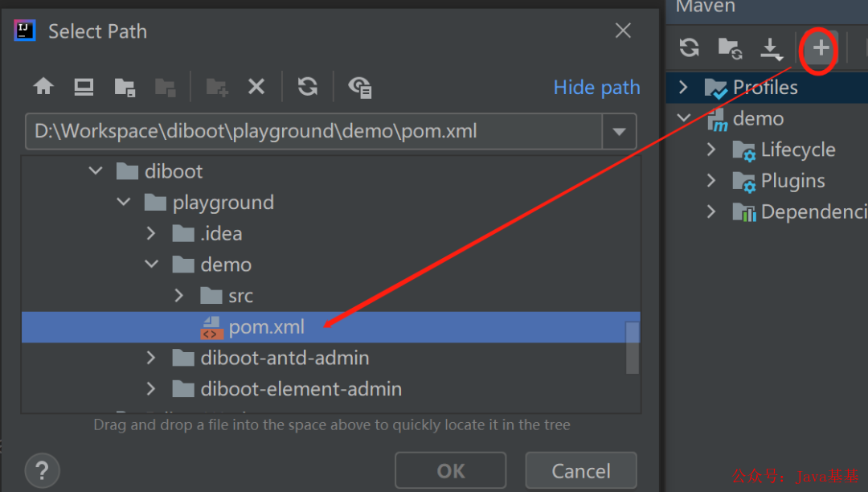This screenshot has height=492, width=868.
Task: Expand the diboot-antd-admin folder node
Action: coord(151,358)
